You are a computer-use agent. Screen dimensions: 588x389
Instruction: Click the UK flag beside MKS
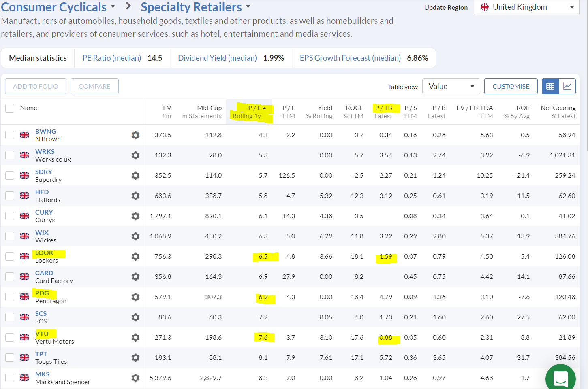pyautogui.click(x=25, y=378)
